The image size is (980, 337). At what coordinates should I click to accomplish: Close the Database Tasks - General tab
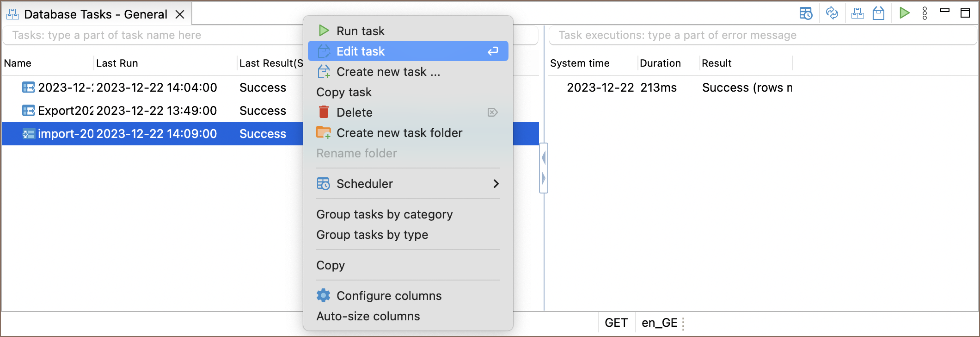(180, 15)
